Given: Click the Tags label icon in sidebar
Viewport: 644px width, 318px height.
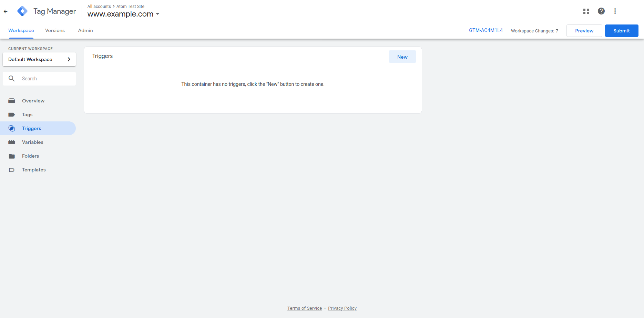Looking at the screenshot, I should [x=12, y=115].
